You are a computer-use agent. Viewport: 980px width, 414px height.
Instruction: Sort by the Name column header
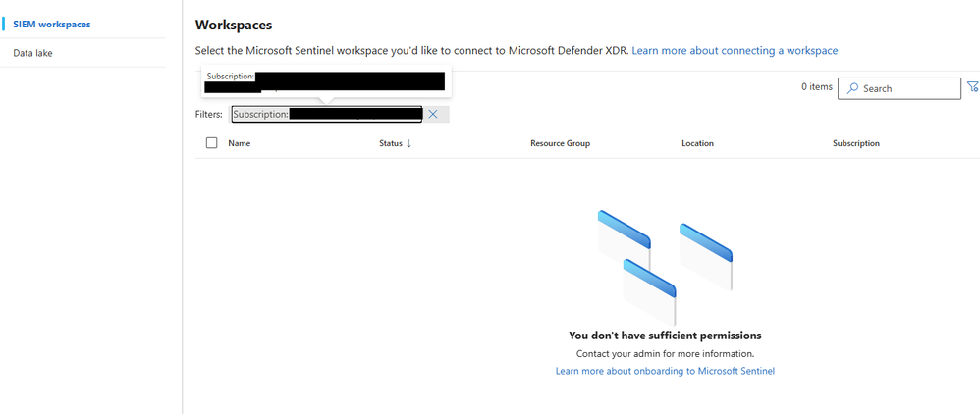[x=239, y=143]
